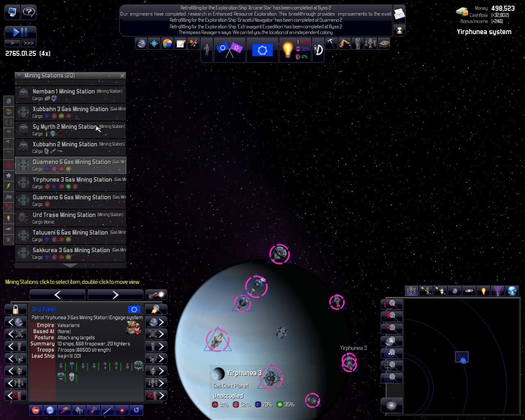Zoom to colony globe magnifier button
The image size is (525, 420).
click(392, 341)
